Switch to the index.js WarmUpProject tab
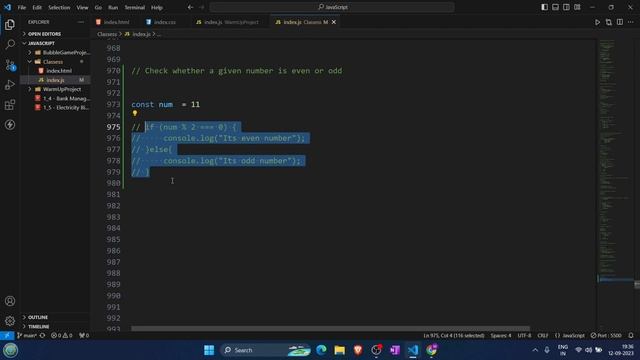 coord(227,22)
